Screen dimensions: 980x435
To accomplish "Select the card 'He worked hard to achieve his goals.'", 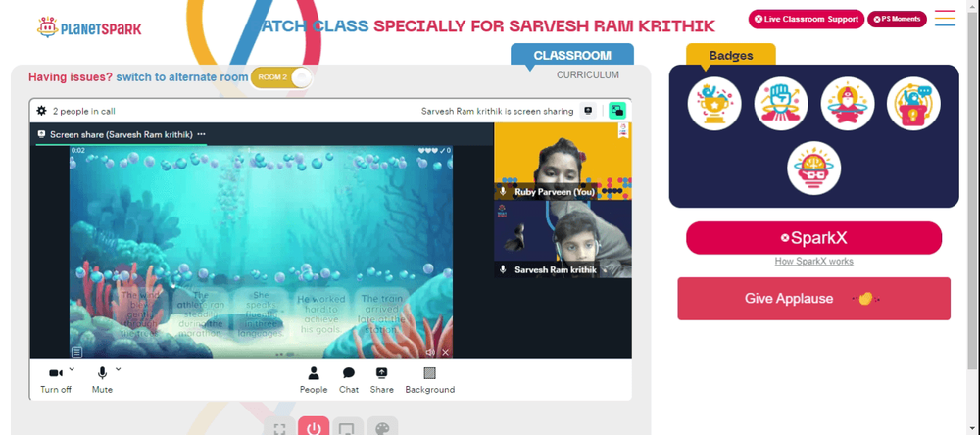I will point(320,314).
